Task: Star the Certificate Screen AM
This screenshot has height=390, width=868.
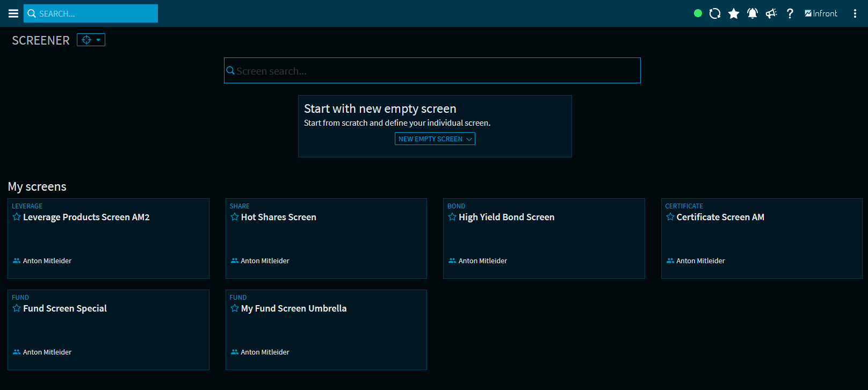Action: pyautogui.click(x=670, y=217)
